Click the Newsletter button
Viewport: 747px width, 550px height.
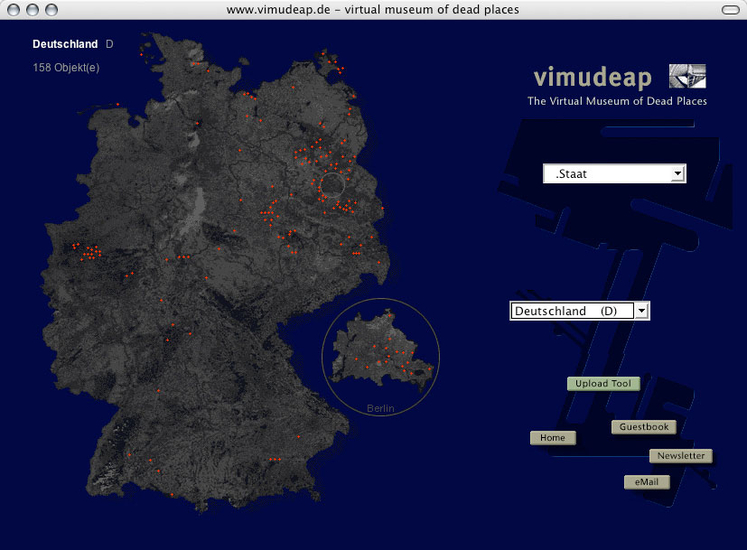(x=681, y=456)
